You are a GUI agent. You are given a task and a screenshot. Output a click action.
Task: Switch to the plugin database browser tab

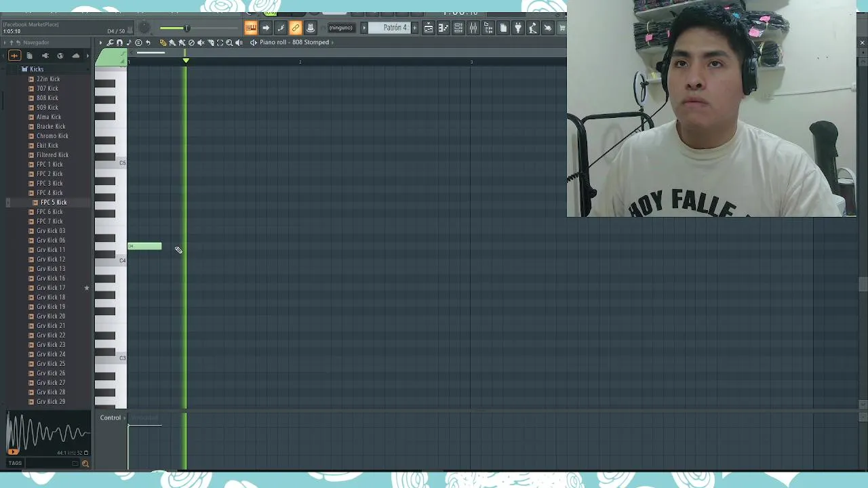click(x=45, y=56)
